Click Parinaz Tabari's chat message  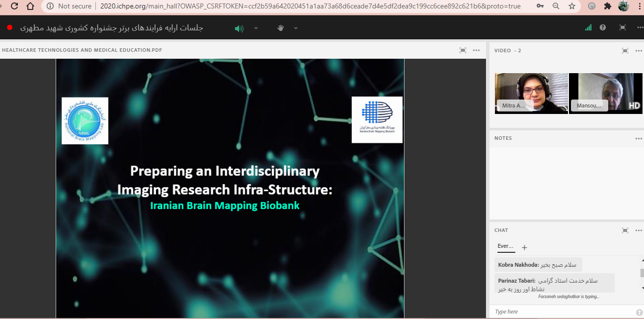click(x=555, y=284)
